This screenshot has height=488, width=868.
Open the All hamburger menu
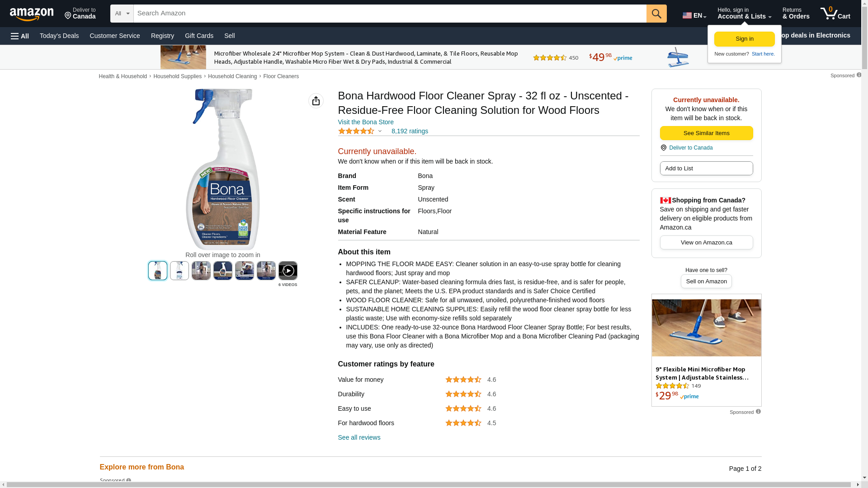[x=20, y=36]
